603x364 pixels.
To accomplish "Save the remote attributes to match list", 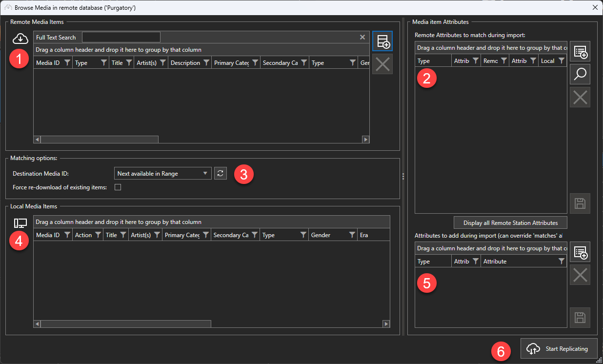I will click(x=580, y=203).
